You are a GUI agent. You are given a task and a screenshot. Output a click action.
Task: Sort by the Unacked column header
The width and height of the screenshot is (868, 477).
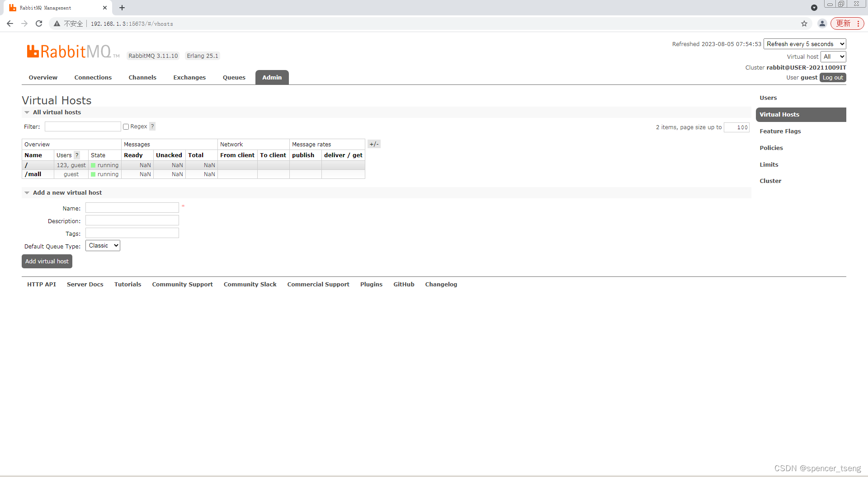tap(169, 155)
